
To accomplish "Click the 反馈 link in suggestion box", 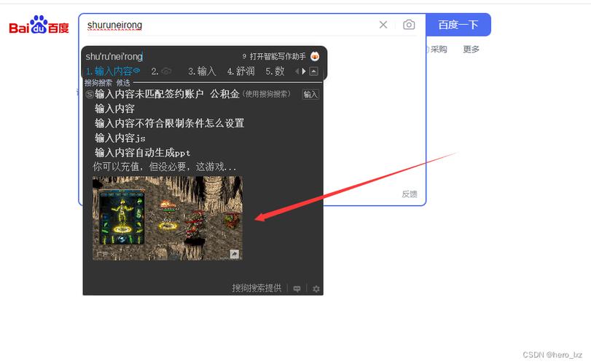I will [x=410, y=194].
